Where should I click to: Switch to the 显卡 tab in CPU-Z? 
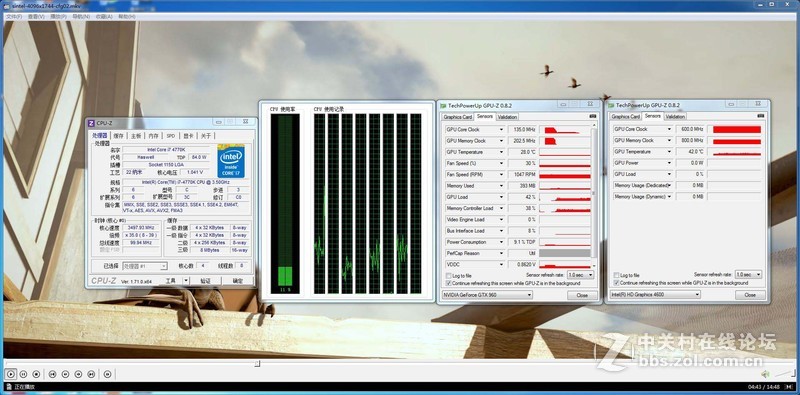click(188, 136)
